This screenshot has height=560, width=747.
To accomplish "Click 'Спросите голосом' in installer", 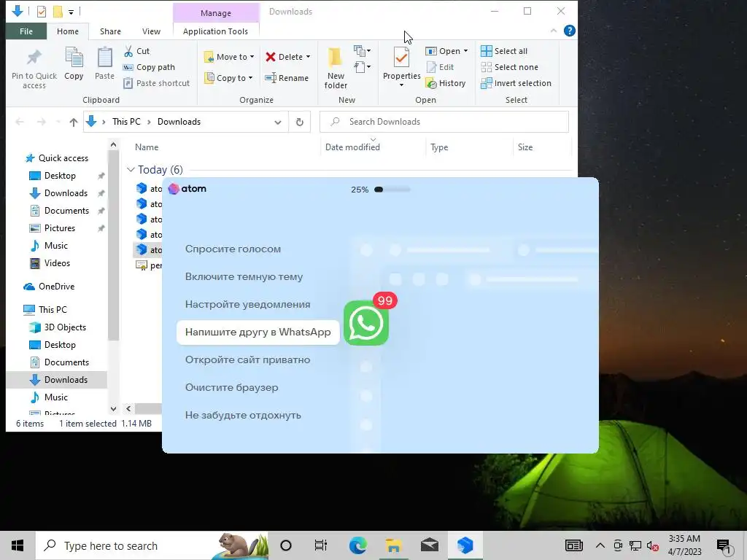I will click(233, 249).
